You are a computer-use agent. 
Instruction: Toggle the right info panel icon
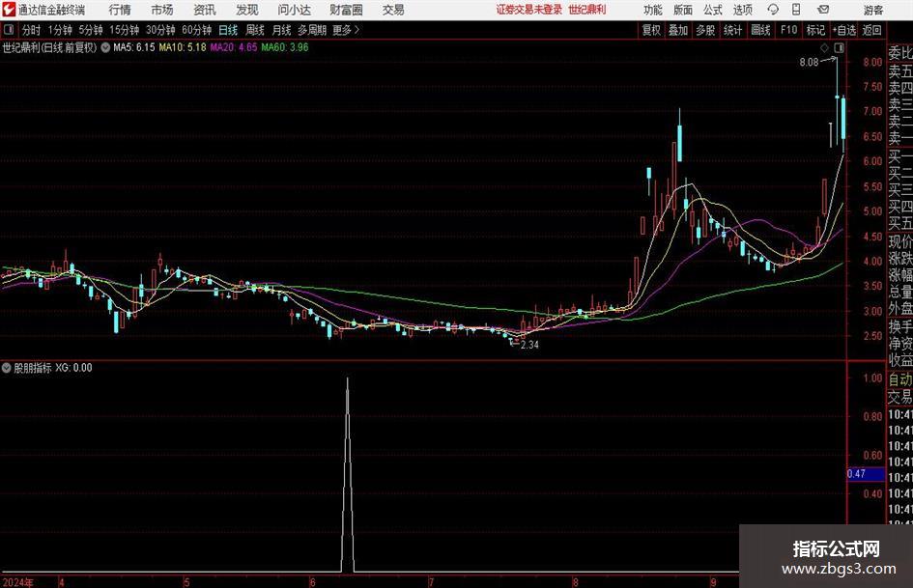click(839, 47)
